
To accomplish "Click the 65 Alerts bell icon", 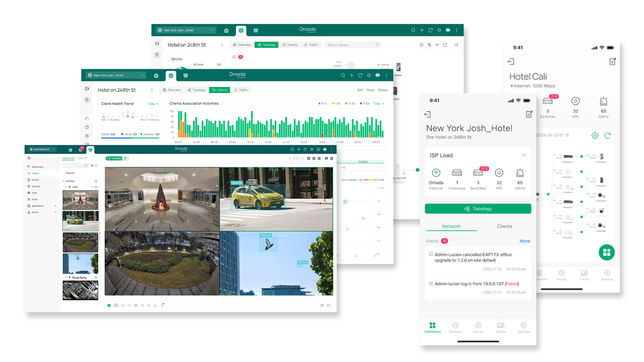I will pyautogui.click(x=520, y=173).
